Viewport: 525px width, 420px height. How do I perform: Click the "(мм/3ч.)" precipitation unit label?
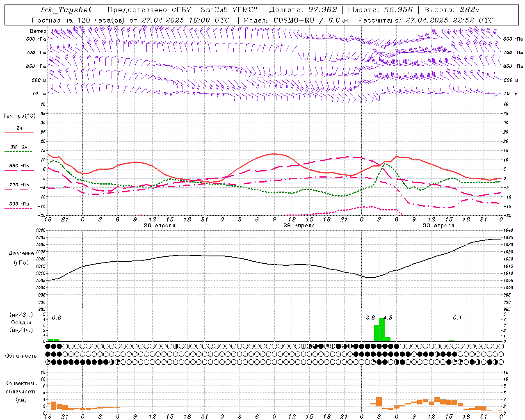click(21, 315)
